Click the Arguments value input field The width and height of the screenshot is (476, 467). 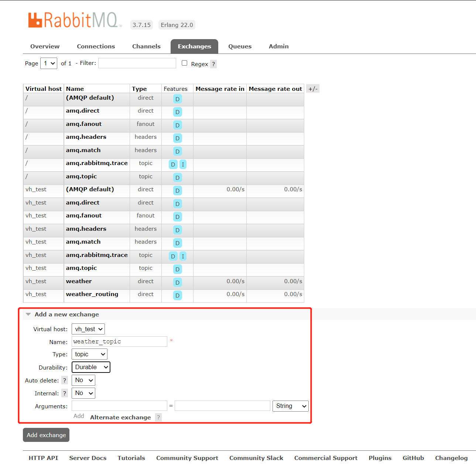point(222,406)
